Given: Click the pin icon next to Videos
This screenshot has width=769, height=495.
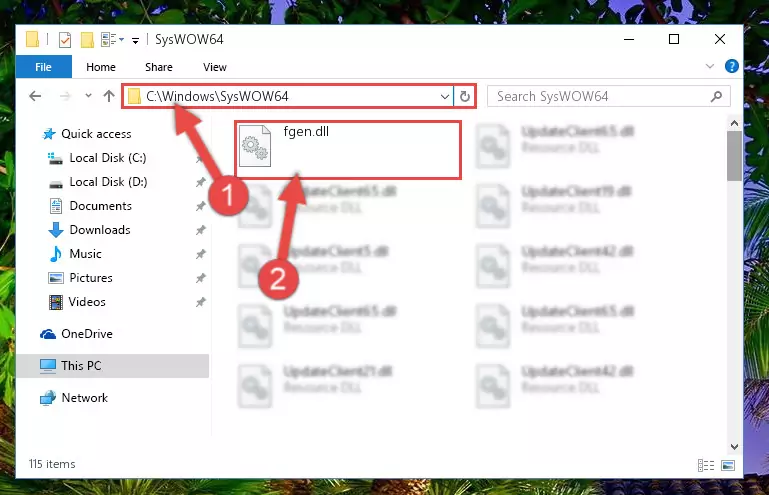Looking at the screenshot, I should (x=201, y=302).
